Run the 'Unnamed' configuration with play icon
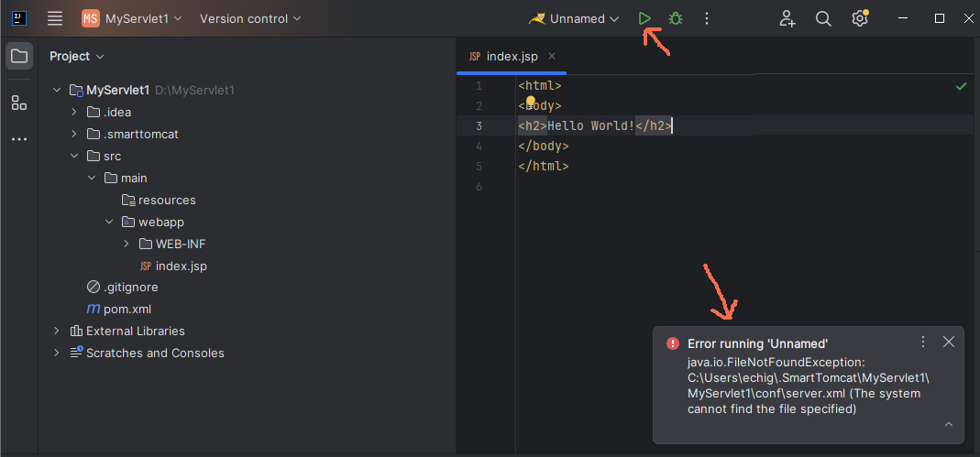Screen dimensions: 980x457 645,18
